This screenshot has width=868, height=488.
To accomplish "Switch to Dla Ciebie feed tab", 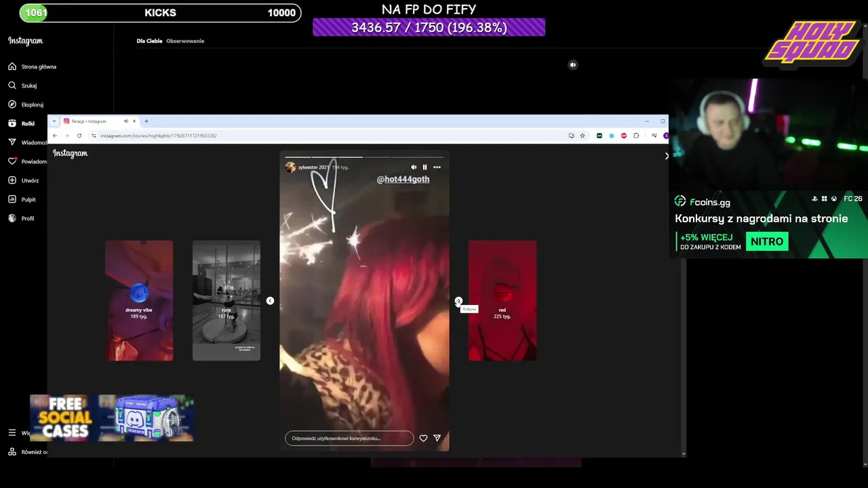I will (x=149, y=41).
